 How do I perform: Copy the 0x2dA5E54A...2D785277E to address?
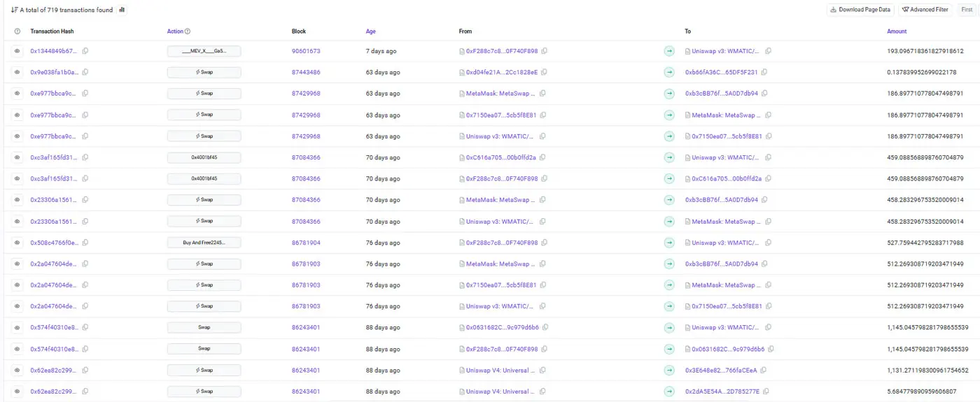tap(764, 392)
